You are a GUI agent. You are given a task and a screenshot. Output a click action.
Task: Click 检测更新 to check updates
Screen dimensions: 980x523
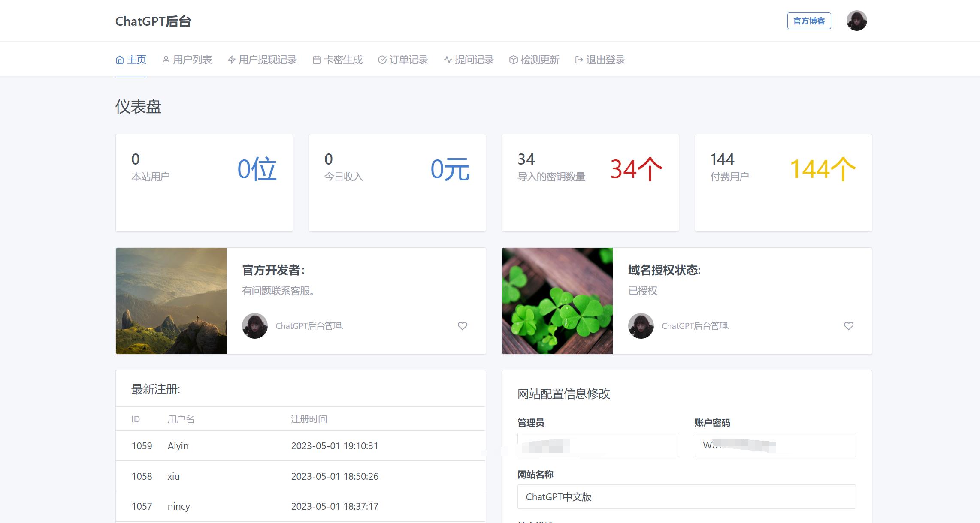534,60
